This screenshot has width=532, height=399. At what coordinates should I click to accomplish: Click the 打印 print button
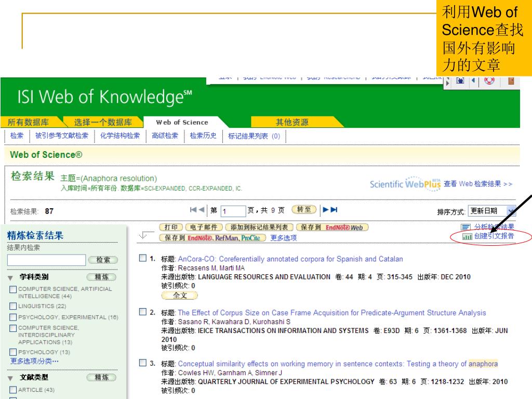tap(171, 228)
